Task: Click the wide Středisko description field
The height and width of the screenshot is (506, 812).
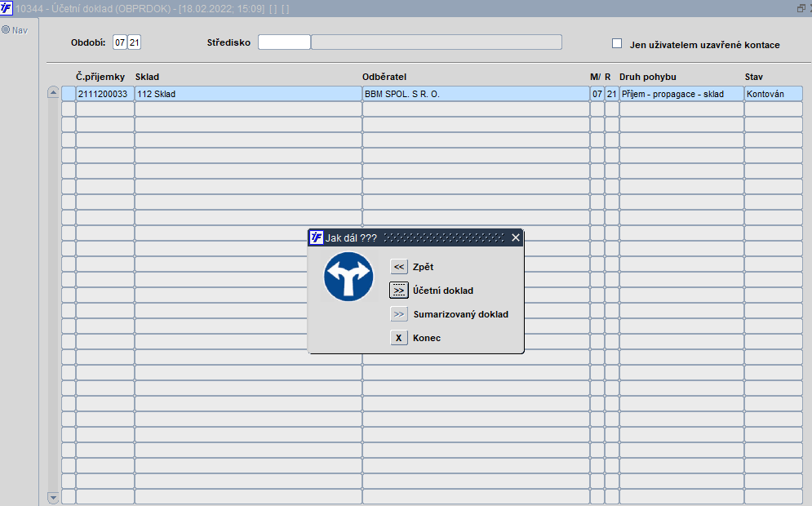Action: click(x=437, y=42)
